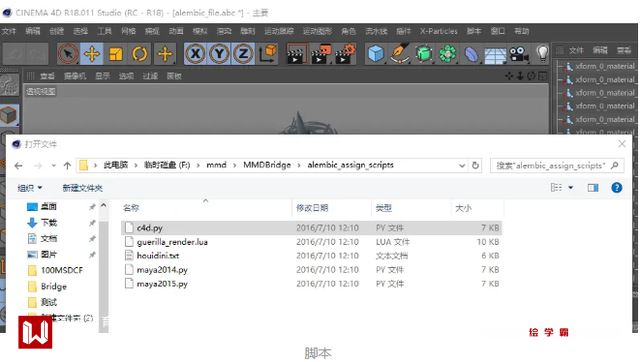The image size is (640, 362).
Task: Sort by 修改日期 column header
Action: [x=312, y=208]
